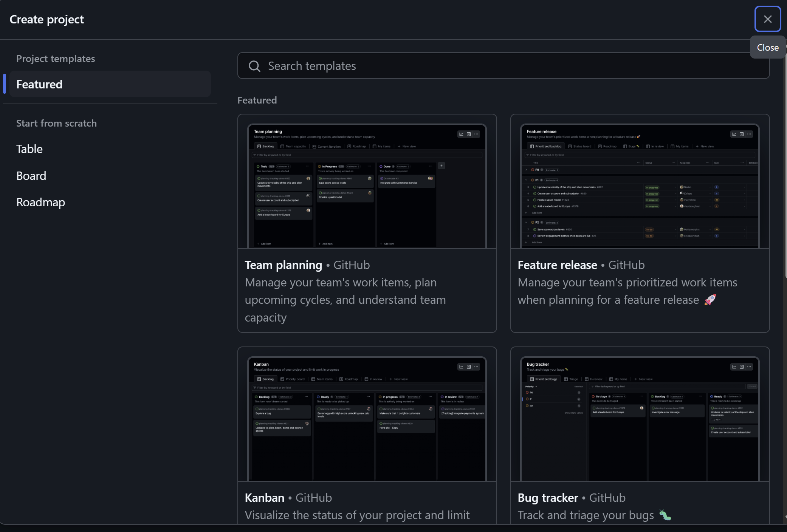Start from scratch with Table
This screenshot has height=532, width=787.
click(29, 149)
